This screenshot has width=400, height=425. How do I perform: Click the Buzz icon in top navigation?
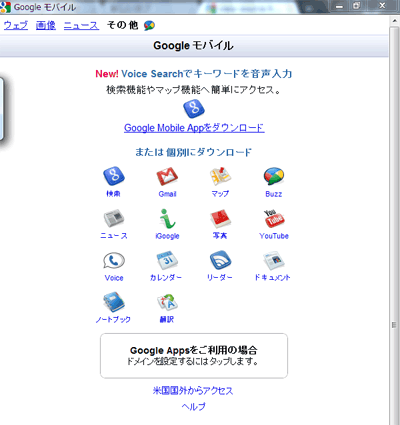point(149,25)
